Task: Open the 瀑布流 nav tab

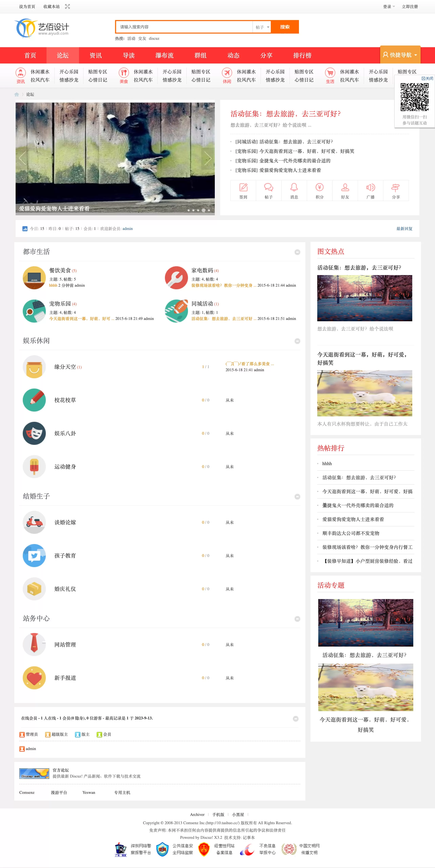Action: 164,55
